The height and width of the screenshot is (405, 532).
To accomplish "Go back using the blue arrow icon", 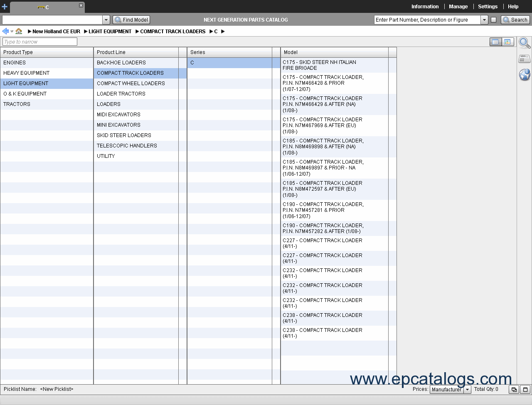I will [x=5, y=31].
